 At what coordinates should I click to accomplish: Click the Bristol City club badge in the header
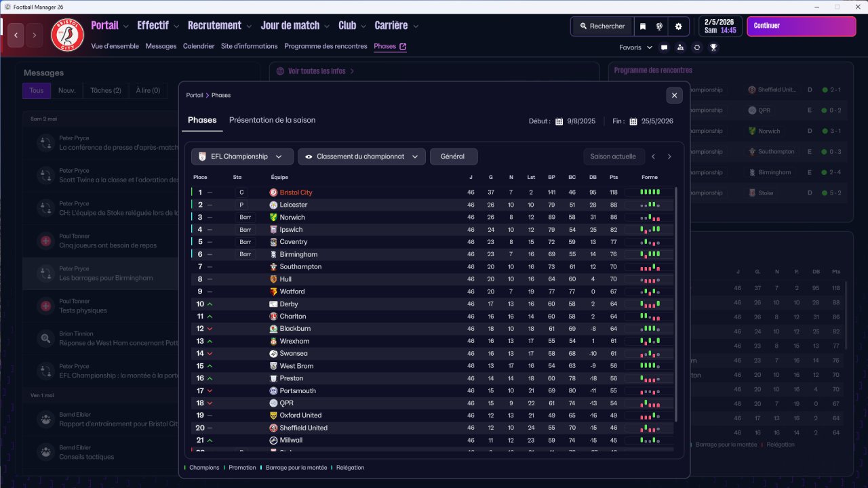point(67,35)
